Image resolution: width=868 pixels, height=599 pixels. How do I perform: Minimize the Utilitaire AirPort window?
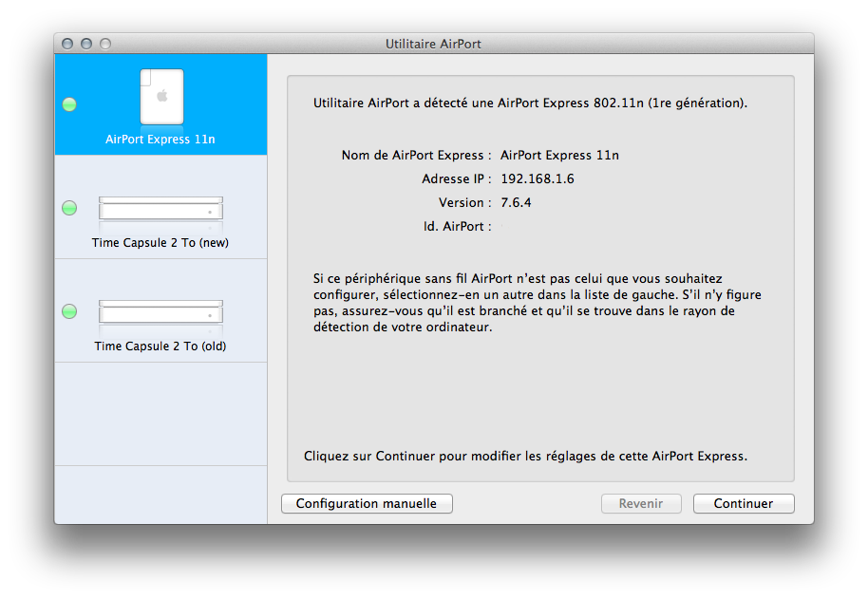click(x=86, y=44)
